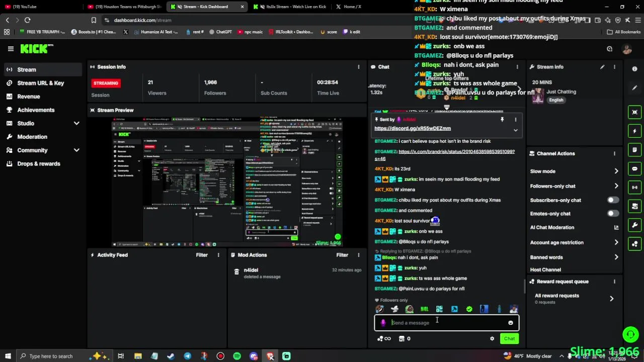Select the N4L emote in the quick emotes
The width and height of the screenshot is (644, 362).
click(425, 309)
